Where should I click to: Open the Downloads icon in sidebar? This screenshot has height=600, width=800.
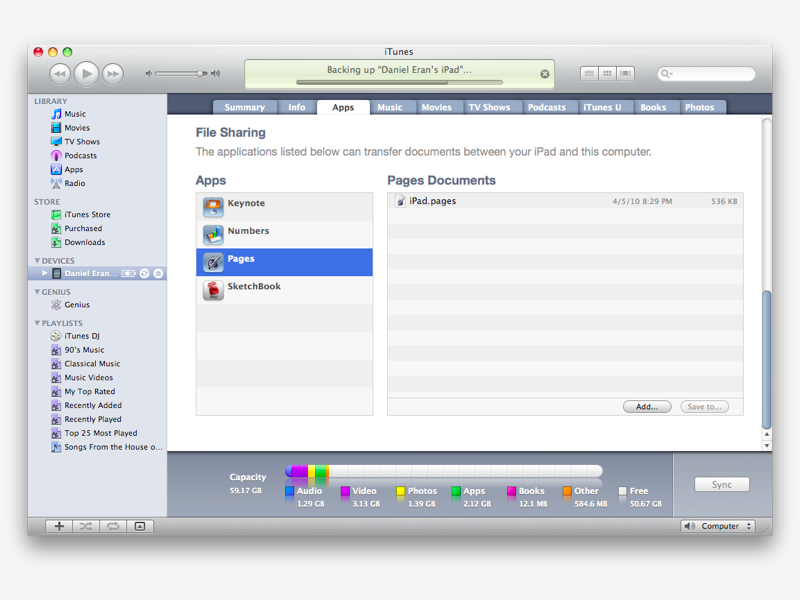click(56, 242)
